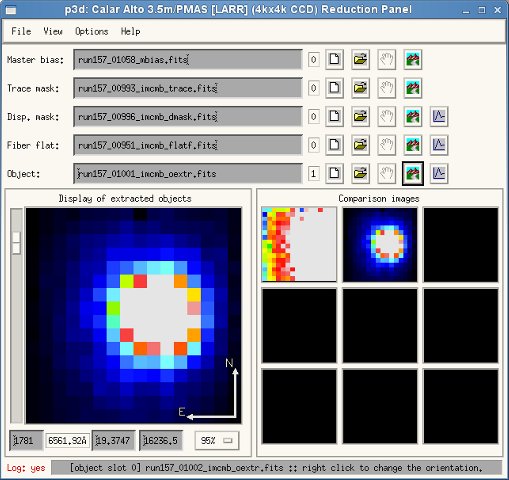Click the hand icon in Master bias row
The height and width of the screenshot is (480, 509).
click(387, 60)
